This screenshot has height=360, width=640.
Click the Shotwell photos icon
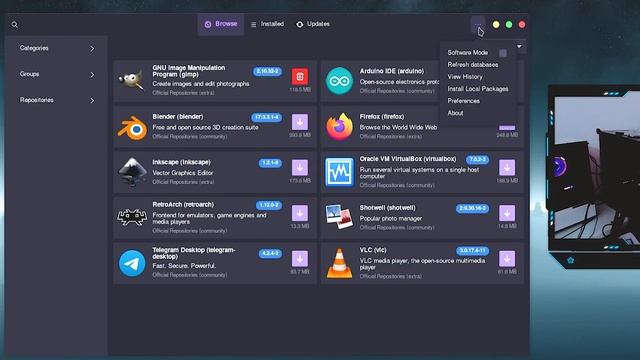[339, 216]
